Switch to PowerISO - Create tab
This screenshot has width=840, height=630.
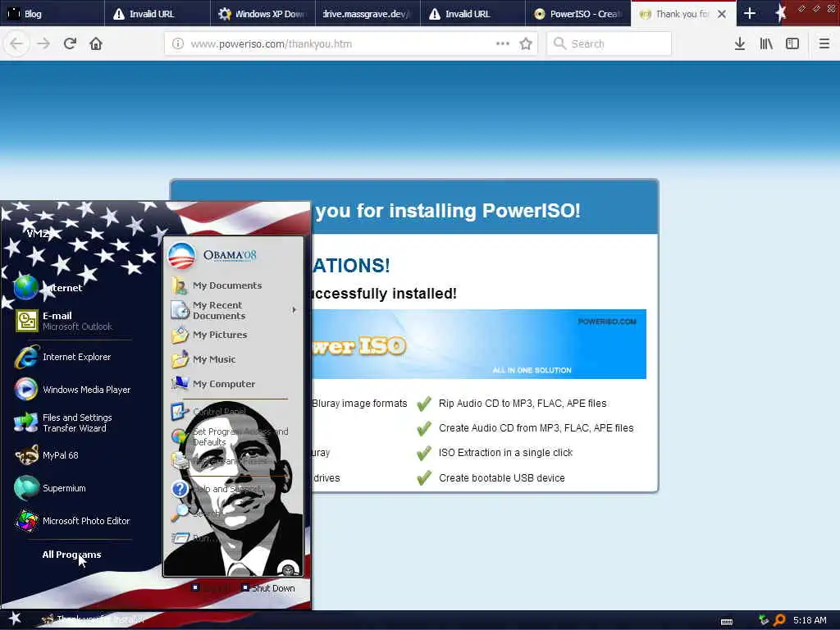pyautogui.click(x=578, y=14)
